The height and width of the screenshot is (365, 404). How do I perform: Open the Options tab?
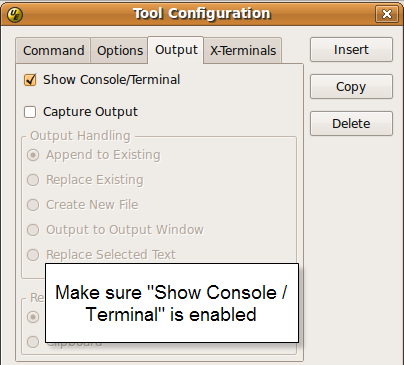click(120, 51)
